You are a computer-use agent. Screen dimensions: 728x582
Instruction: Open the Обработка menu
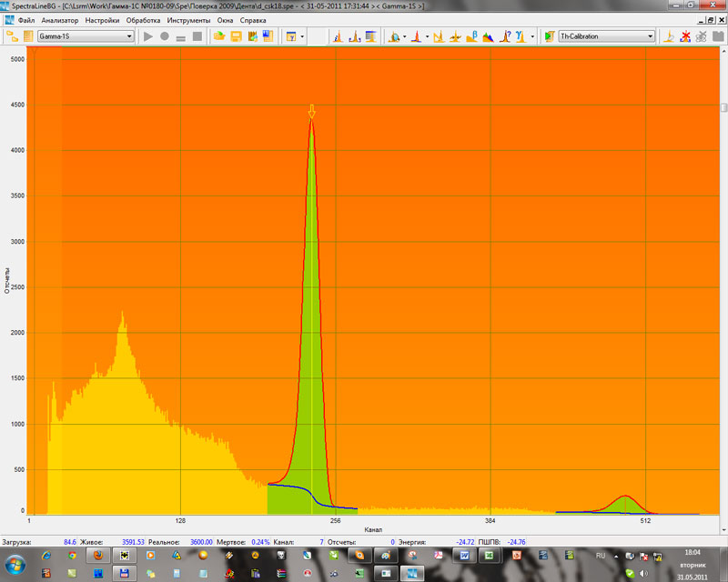coord(143,20)
